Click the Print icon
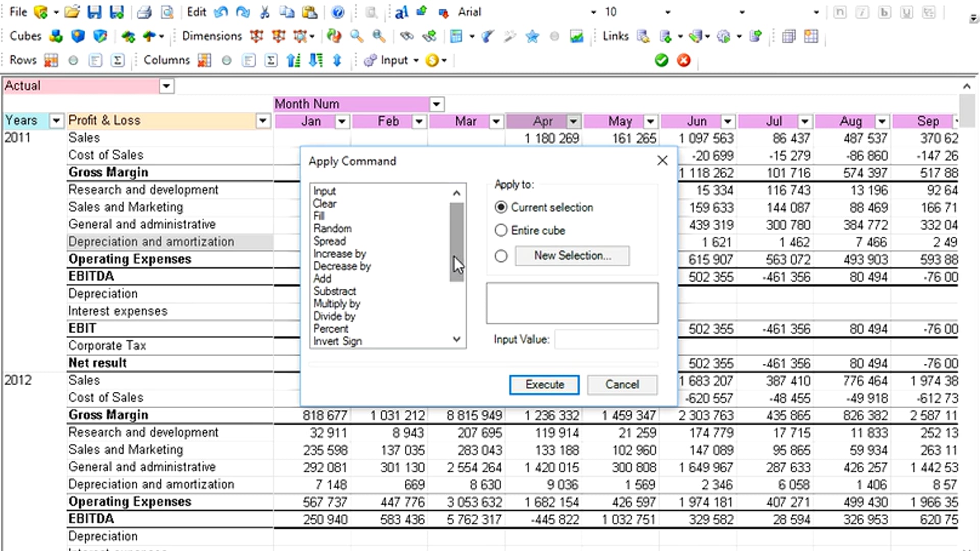 click(144, 12)
